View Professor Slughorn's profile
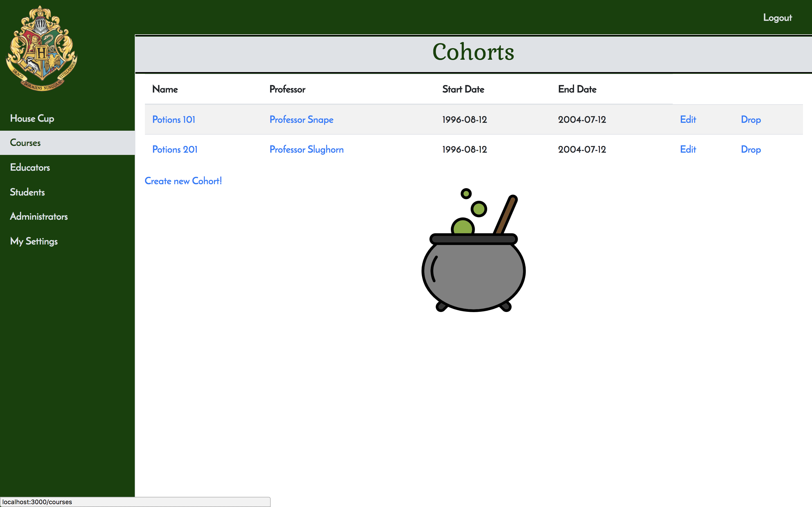This screenshot has width=812, height=507. [x=306, y=150]
